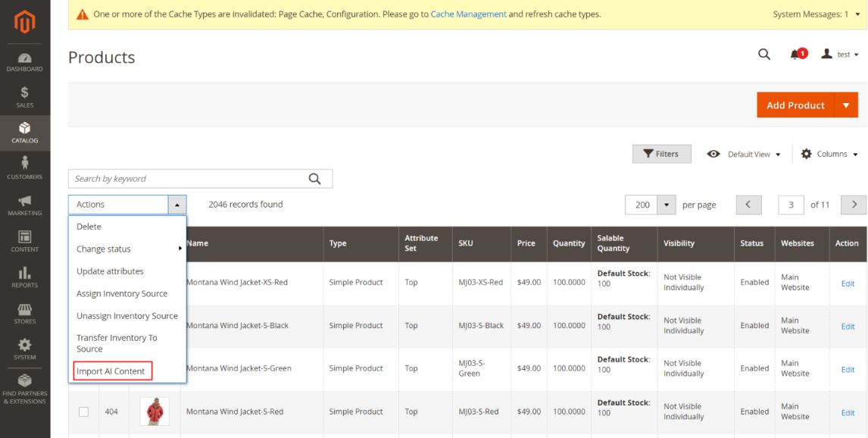
Task: Expand the Add Product dropdown arrow
Action: click(846, 105)
